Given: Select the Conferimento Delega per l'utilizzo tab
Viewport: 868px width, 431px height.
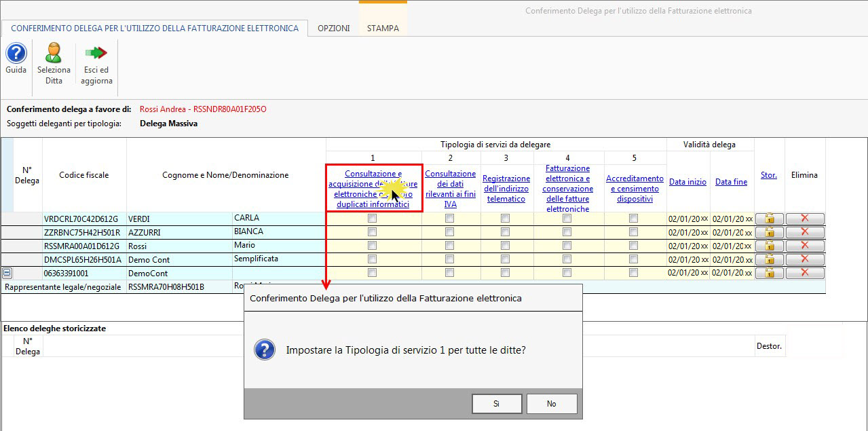Looking at the screenshot, I should pyautogui.click(x=155, y=29).
